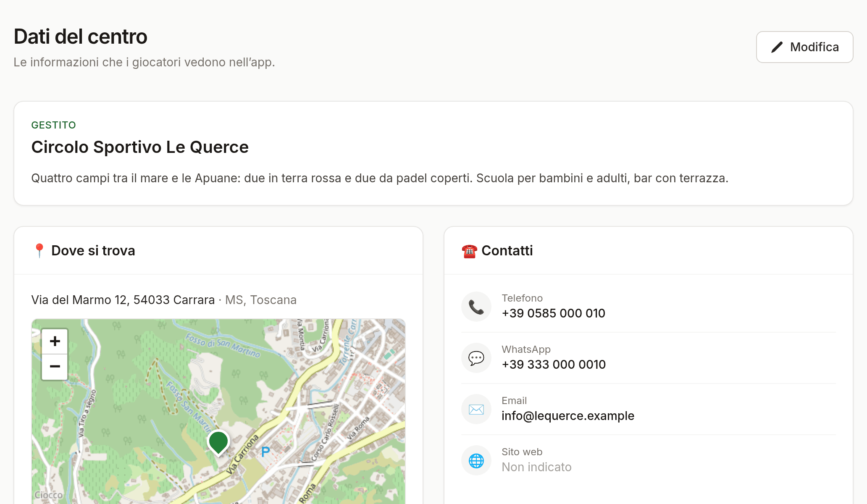Click the 'Dove si trova' section heading

tap(93, 251)
